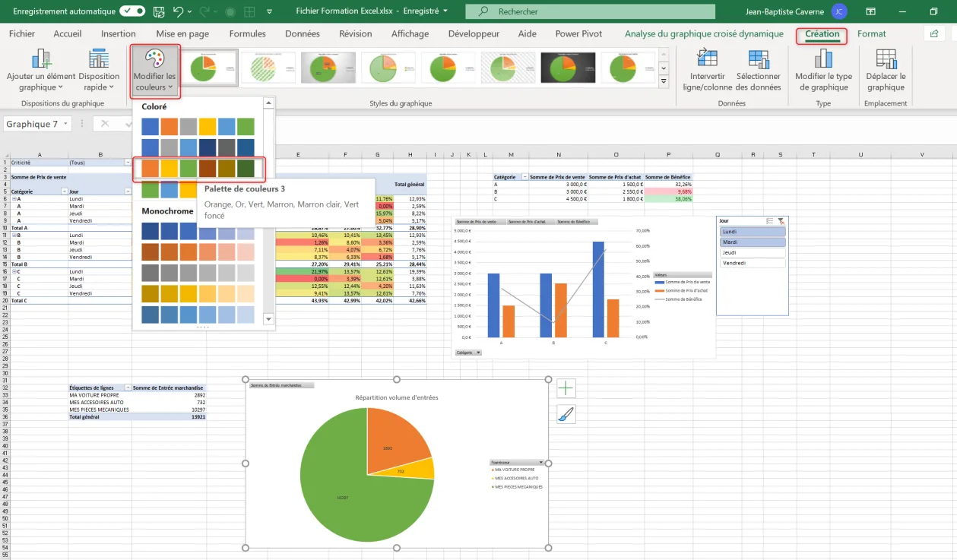Open Ajouter un élément graphique menu
The height and width of the screenshot is (560, 957).
(x=41, y=71)
